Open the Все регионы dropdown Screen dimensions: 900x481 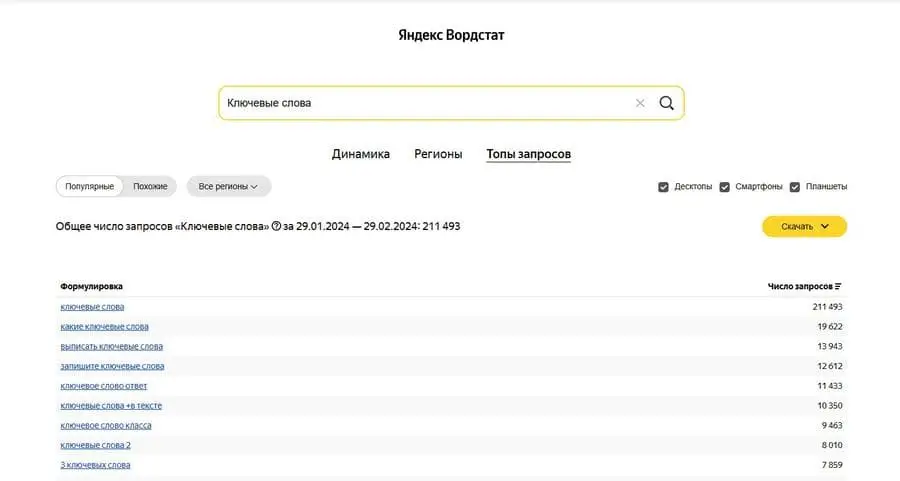228,187
